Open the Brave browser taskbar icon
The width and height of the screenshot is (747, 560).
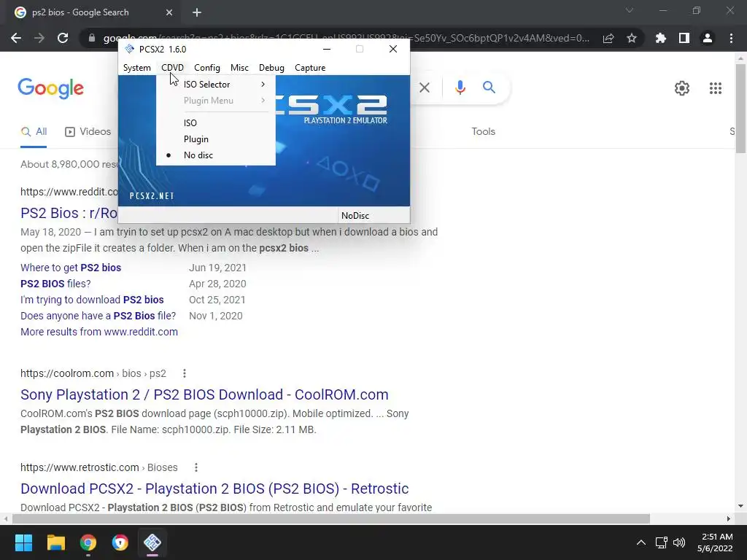click(x=120, y=542)
